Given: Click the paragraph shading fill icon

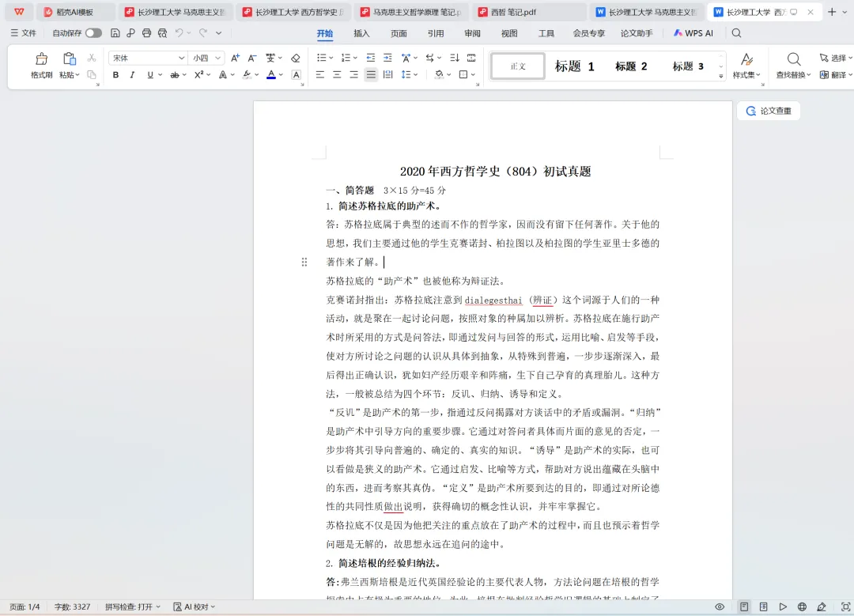Looking at the screenshot, I should point(439,74).
